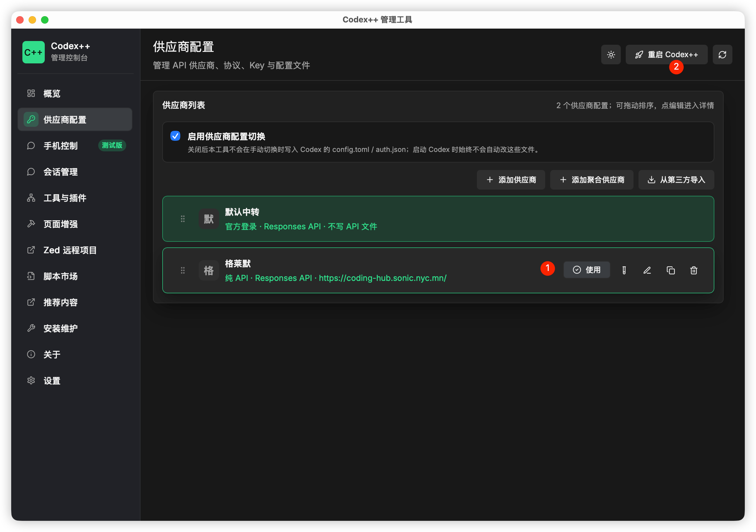Click the key icon beside 供应商配置
The height and width of the screenshot is (532, 756).
pyautogui.click(x=31, y=120)
